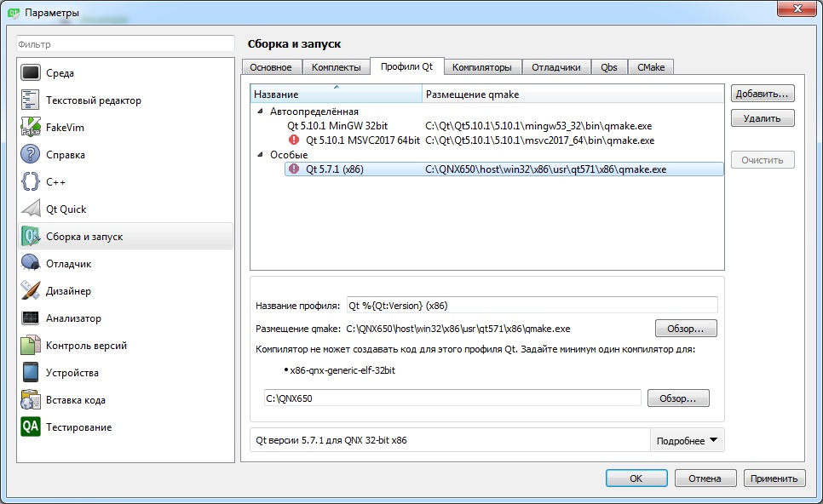The image size is (823, 504).
Task: Select the Qt Quick paper plane icon
Action: 31,209
